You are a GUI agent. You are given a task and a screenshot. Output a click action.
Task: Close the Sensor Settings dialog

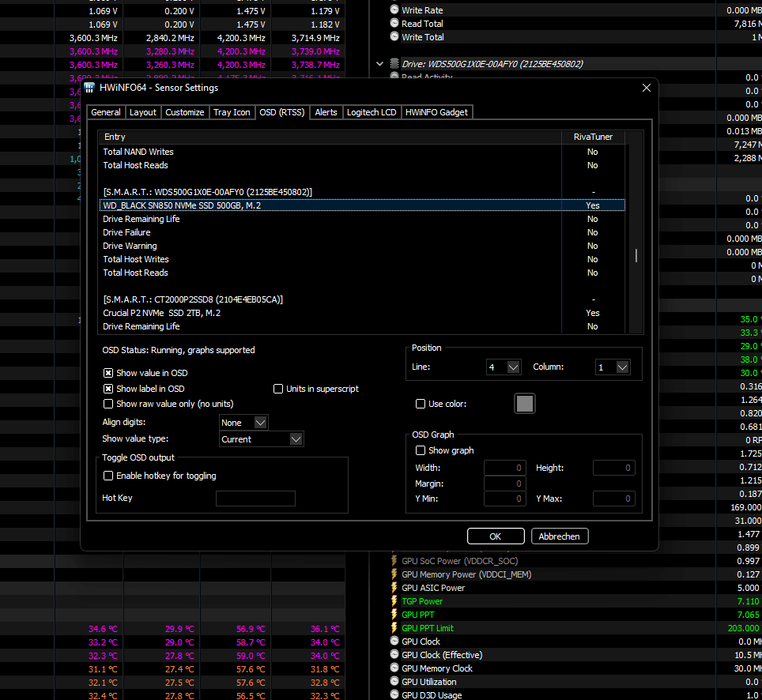tap(647, 88)
